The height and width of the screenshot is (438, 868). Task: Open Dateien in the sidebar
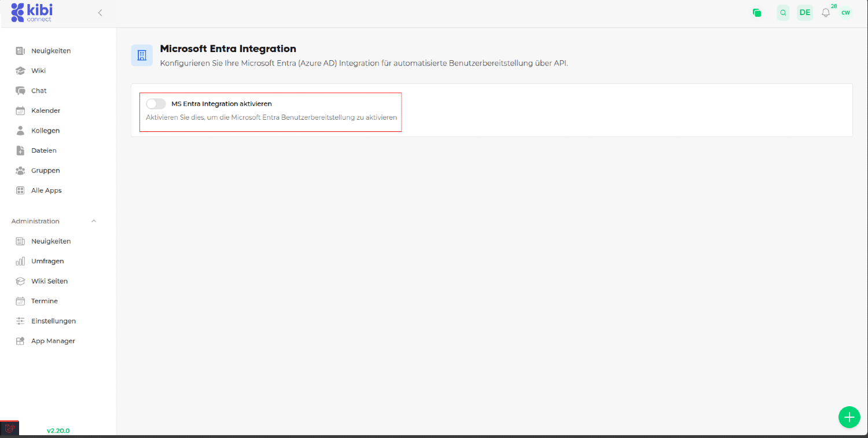(x=44, y=150)
